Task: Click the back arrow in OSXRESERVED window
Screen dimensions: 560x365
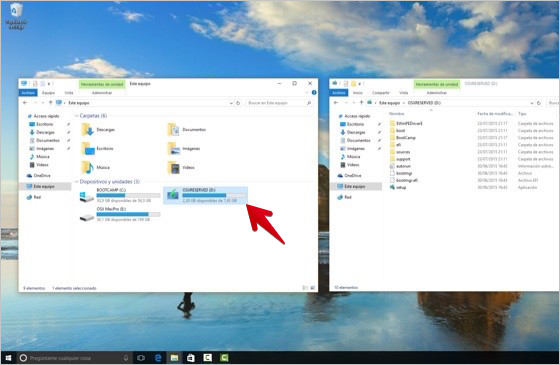Action: 336,103
